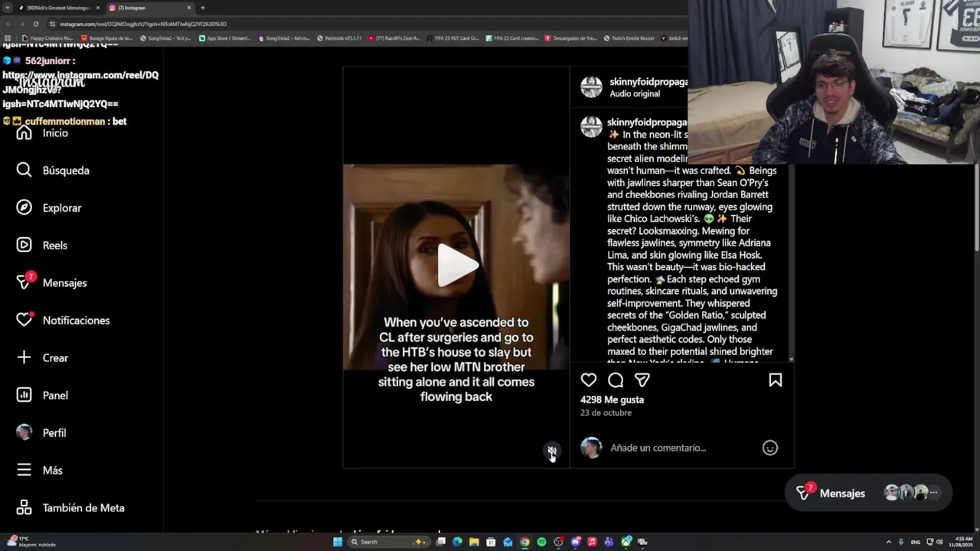Open Perfil profile avatar in sidebar
Viewport: 980px width, 551px height.
pos(24,432)
